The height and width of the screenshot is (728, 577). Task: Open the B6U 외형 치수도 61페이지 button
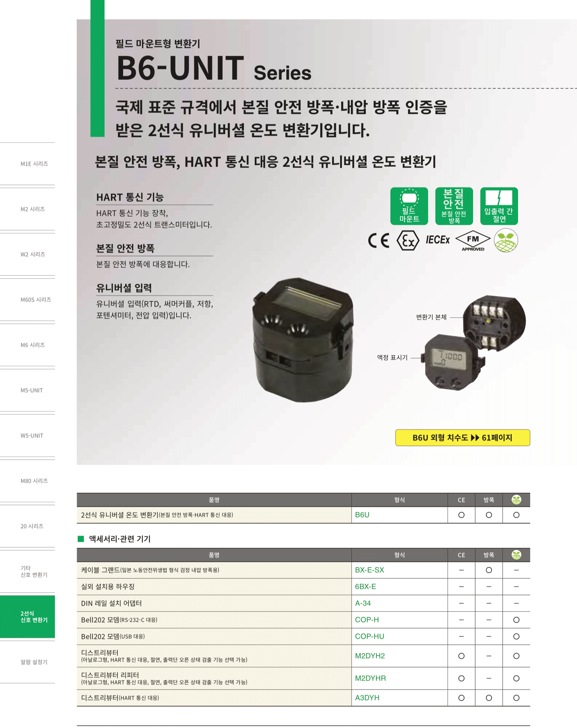pyautogui.click(x=463, y=438)
